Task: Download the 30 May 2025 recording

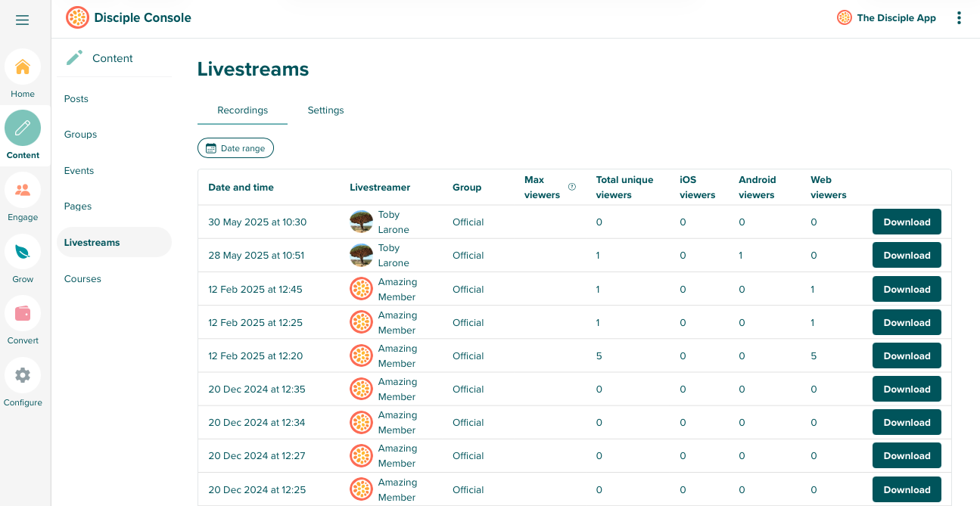Action: point(907,222)
